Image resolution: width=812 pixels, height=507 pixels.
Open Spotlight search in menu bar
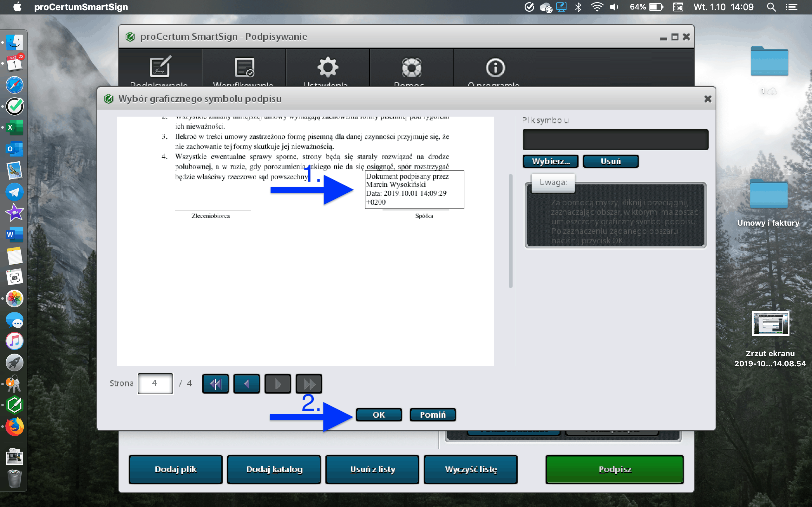pos(771,7)
